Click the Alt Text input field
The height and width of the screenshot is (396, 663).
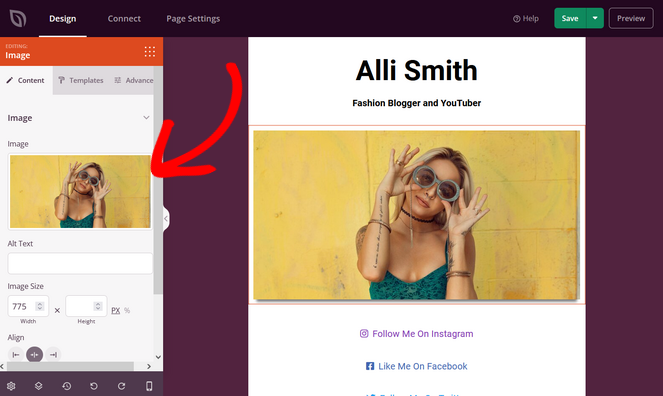[x=80, y=263]
